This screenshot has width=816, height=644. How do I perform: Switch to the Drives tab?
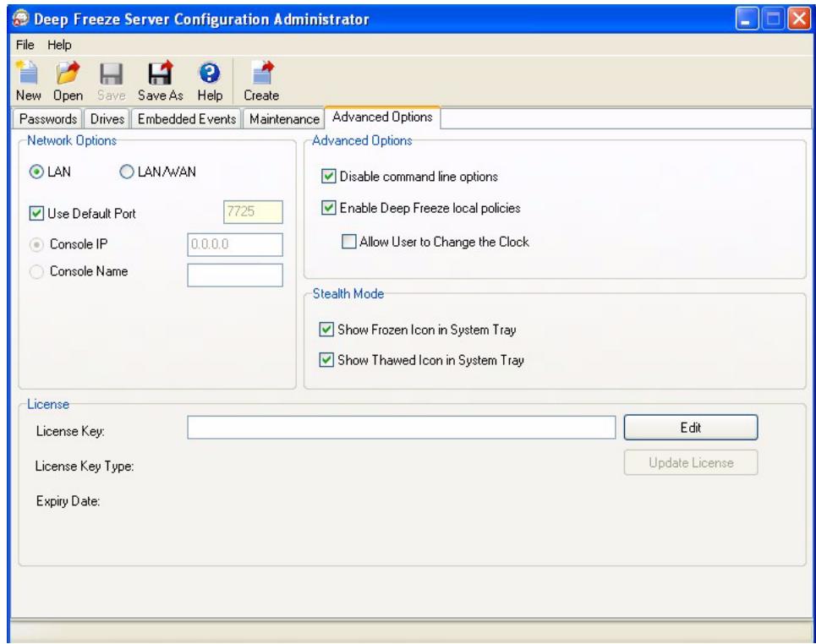(107, 119)
